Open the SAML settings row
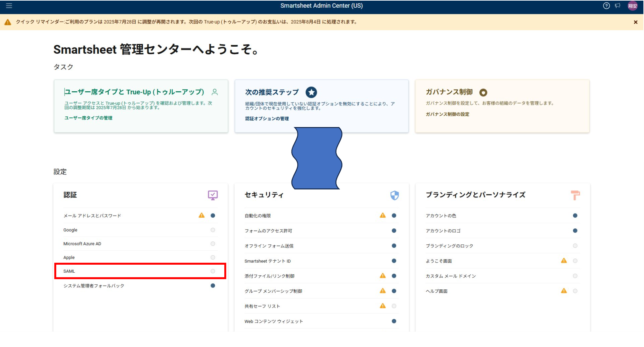644x347 pixels. (140, 271)
